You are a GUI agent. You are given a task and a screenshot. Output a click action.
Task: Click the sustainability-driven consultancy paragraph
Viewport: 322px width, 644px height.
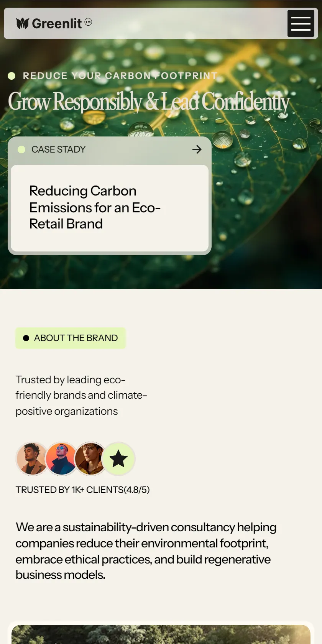pos(146,551)
